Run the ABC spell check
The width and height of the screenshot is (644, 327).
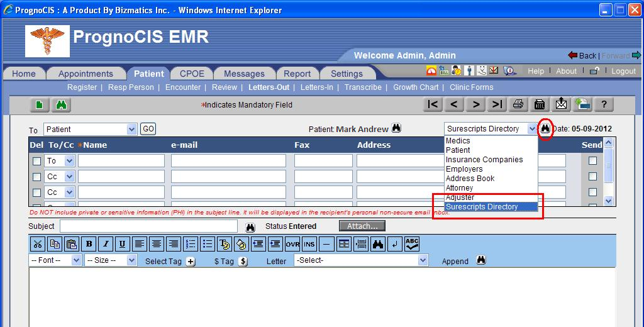411,244
